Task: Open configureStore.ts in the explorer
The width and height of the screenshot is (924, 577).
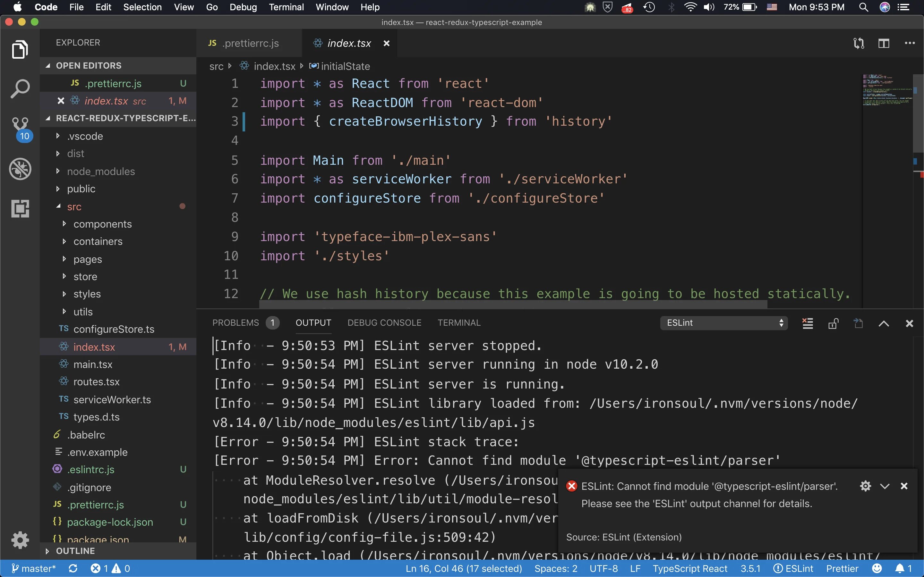Action: coord(113,329)
